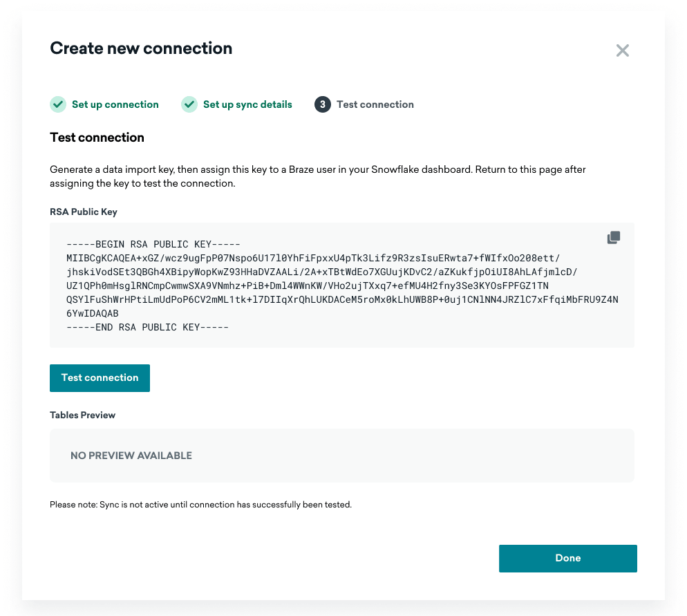Copy the RSA public key to clipboard
This screenshot has height=616, width=687.
(613, 238)
